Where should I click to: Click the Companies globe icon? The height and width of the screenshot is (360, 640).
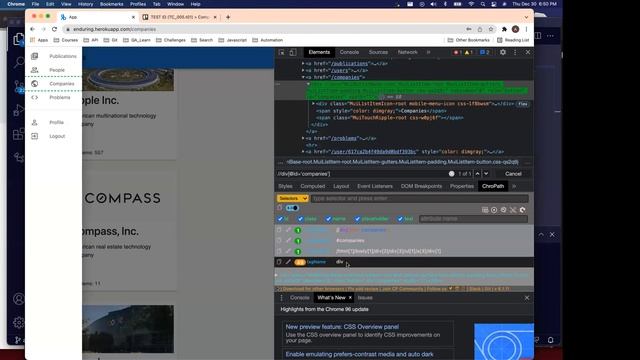coord(35,84)
